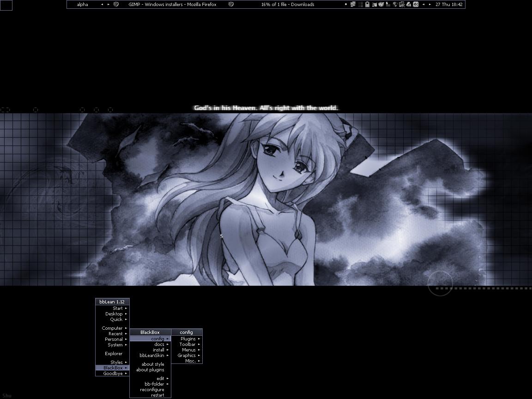Click restart in BlackBox menu
The width and height of the screenshot is (532, 399).
(150, 395)
